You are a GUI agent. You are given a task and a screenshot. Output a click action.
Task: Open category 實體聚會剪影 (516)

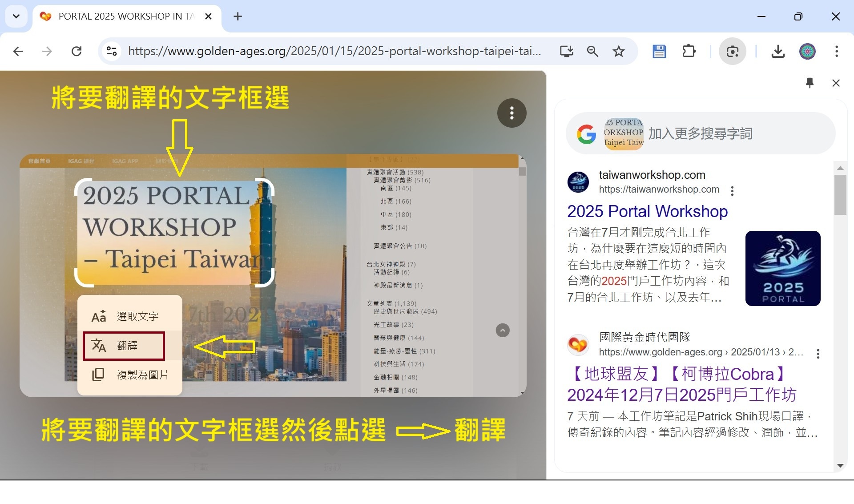click(x=402, y=180)
